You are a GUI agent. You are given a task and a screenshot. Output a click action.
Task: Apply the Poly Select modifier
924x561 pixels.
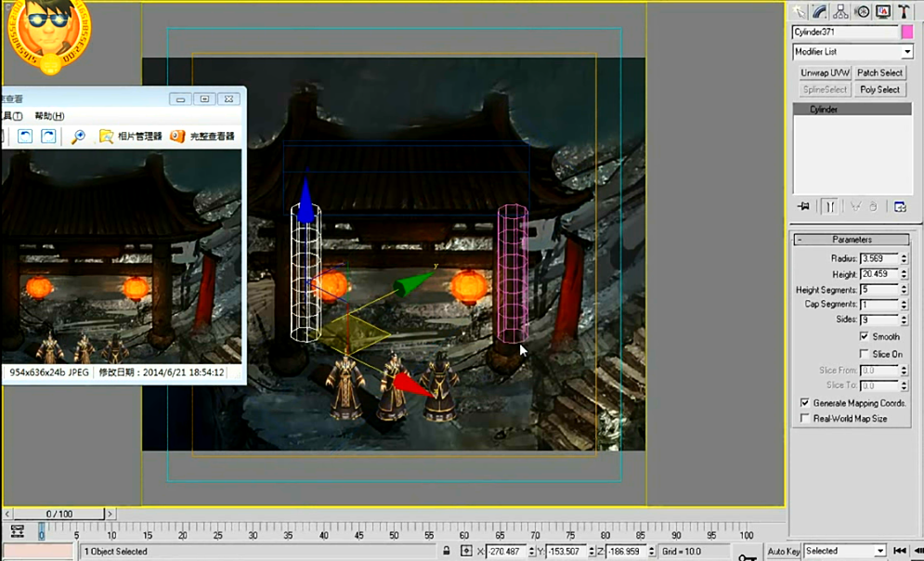point(879,89)
